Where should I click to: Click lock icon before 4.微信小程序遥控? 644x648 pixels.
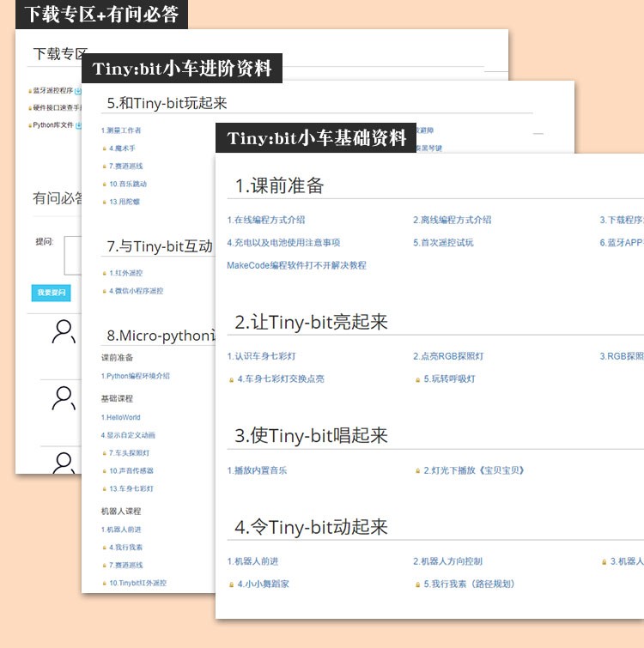coord(104,291)
